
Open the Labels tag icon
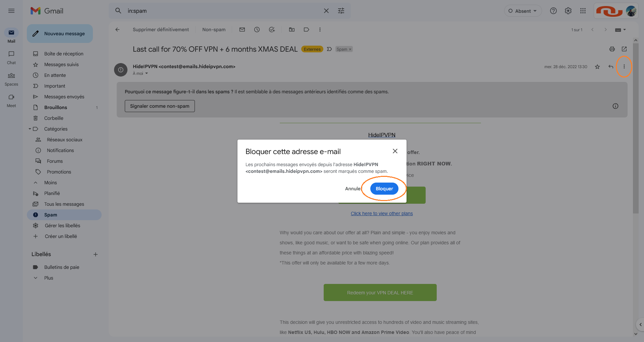tap(307, 30)
